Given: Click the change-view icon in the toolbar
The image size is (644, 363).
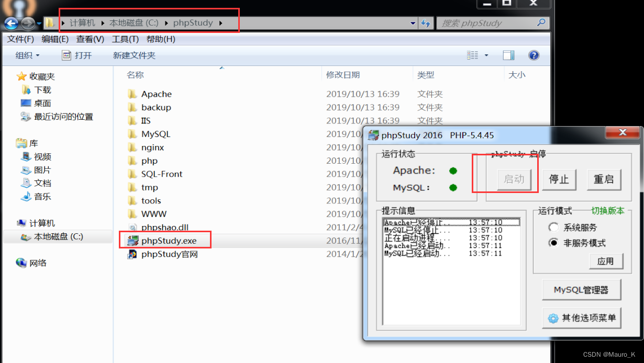Looking at the screenshot, I should 472,55.
